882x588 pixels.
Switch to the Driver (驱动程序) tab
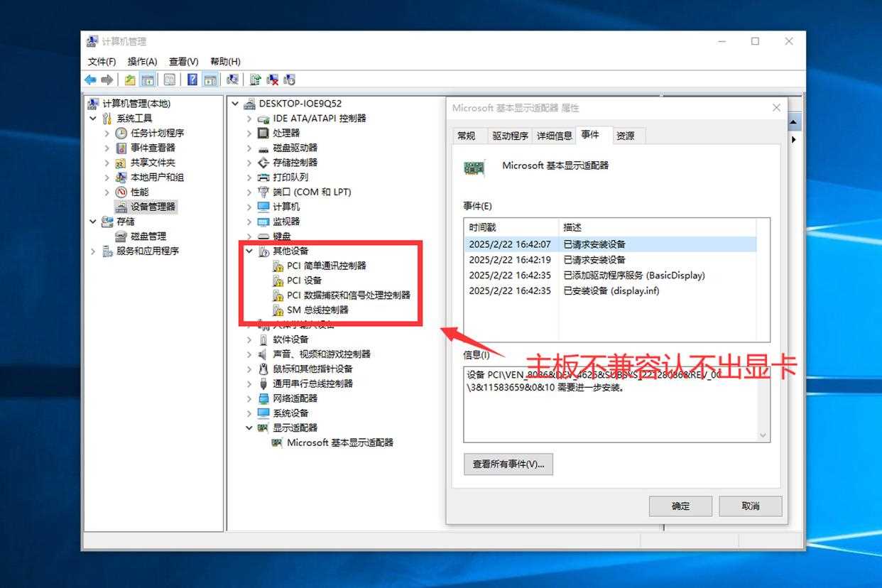point(510,136)
